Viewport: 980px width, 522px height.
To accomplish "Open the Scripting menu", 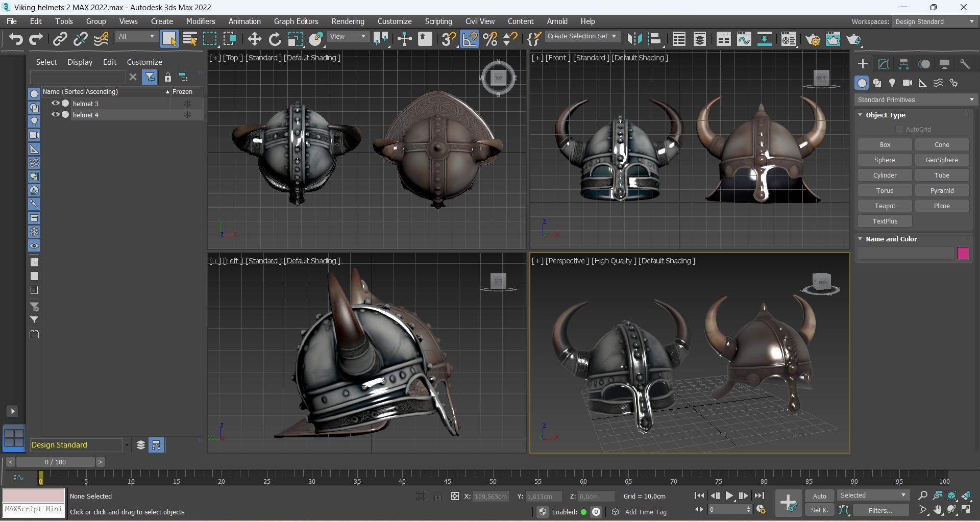I will (438, 21).
